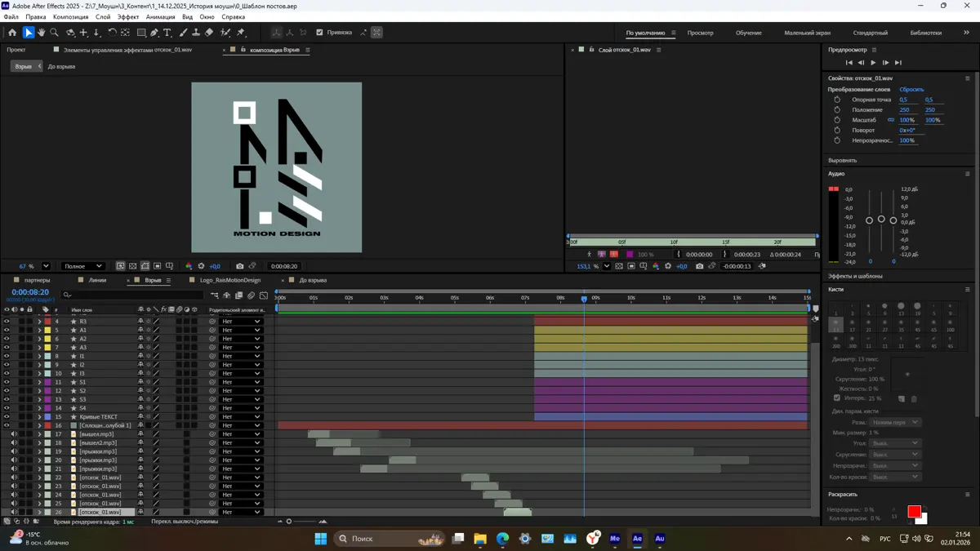Open parent dropdown for layer A1

(x=241, y=331)
